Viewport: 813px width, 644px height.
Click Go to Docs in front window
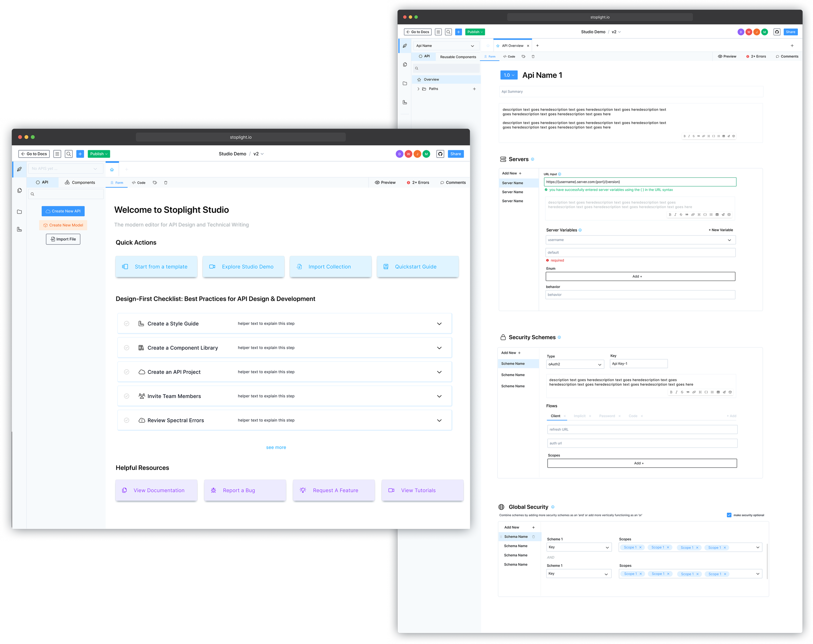click(34, 154)
